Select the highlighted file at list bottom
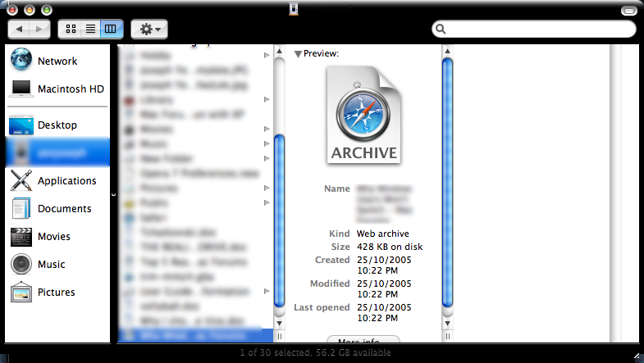Viewport: 644px width, 363px height. [x=195, y=335]
